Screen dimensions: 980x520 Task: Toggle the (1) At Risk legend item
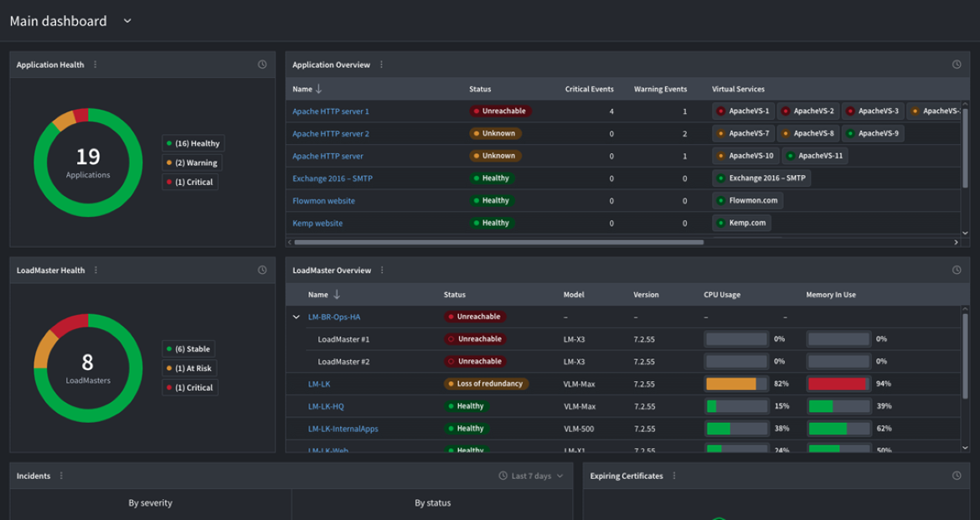tap(188, 368)
